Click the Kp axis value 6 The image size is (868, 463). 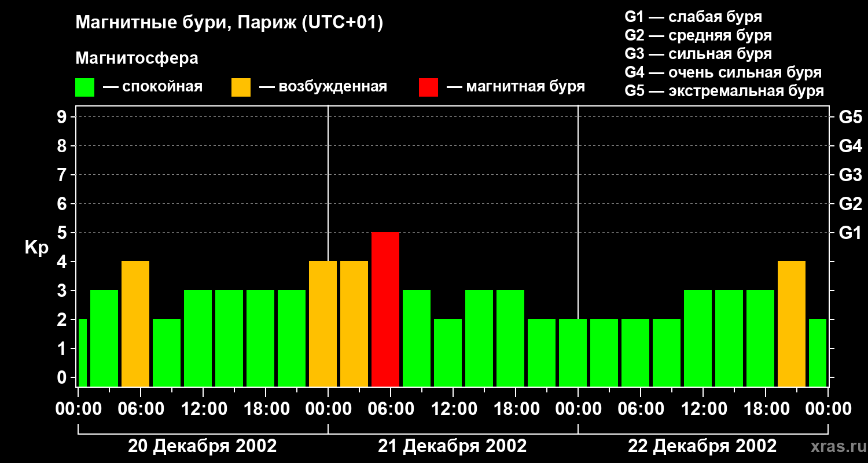[62, 204]
